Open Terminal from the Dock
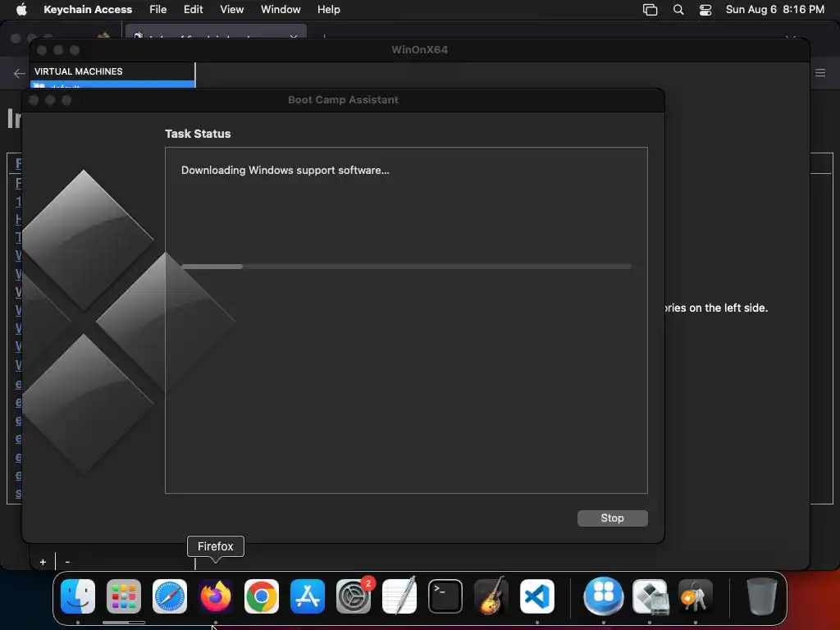This screenshot has height=630, width=840. [445, 596]
